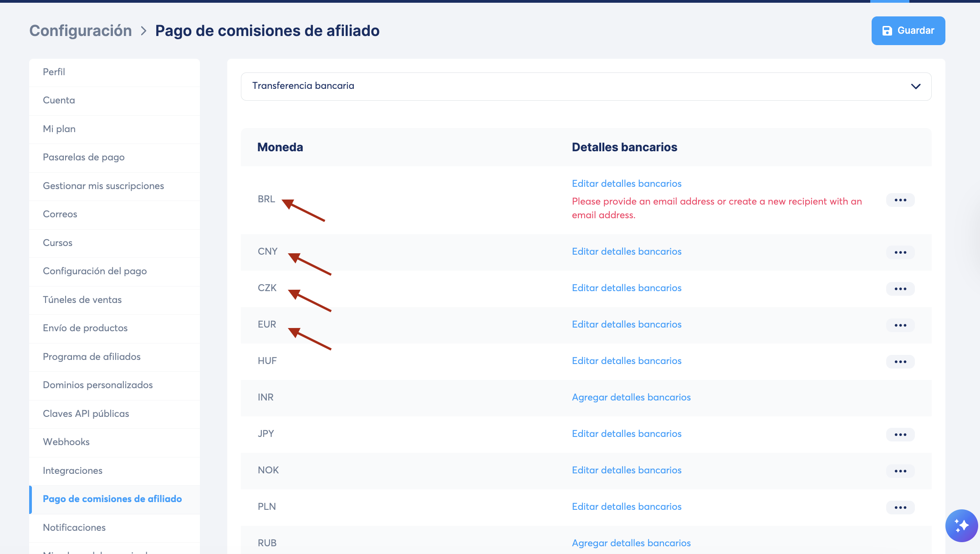This screenshot has width=980, height=554.
Task: Open the three-dot menu for EUR
Action: [x=900, y=325]
